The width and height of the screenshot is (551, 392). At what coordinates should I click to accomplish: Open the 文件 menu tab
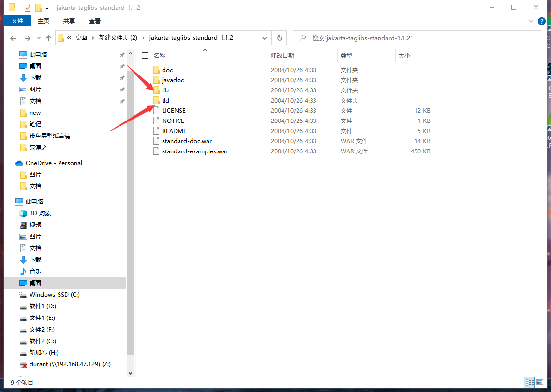click(17, 21)
